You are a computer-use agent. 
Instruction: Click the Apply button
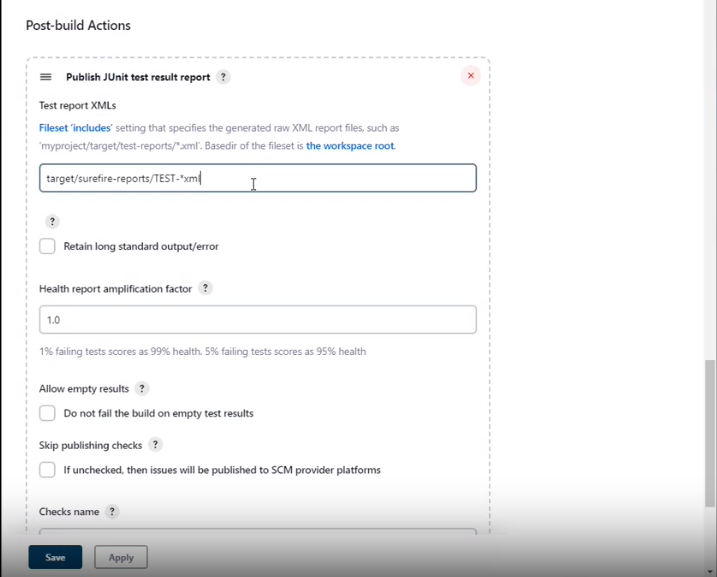click(x=121, y=557)
